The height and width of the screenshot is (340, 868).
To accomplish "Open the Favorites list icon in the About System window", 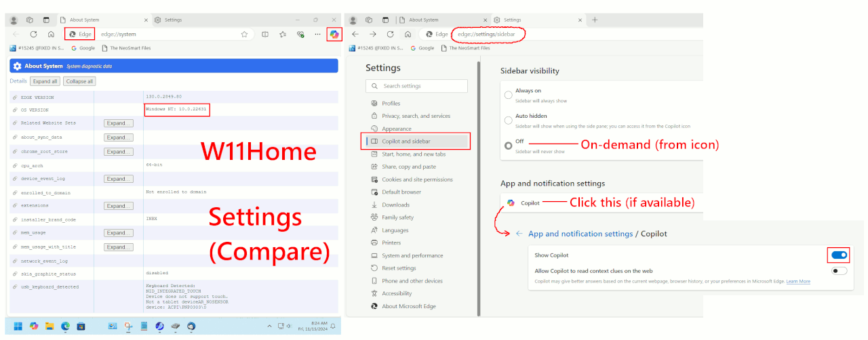I will pyautogui.click(x=282, y=34).
